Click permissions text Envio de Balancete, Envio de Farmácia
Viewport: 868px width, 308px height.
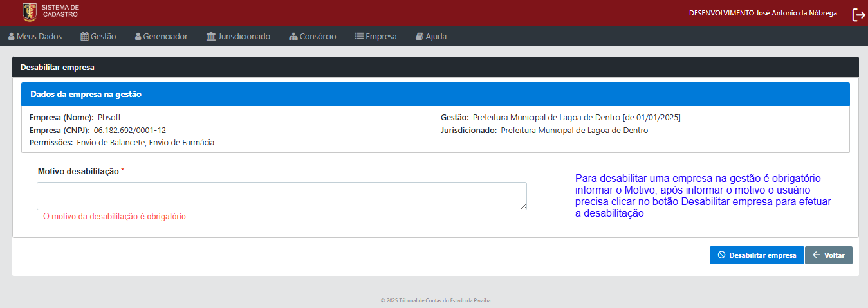145,143
